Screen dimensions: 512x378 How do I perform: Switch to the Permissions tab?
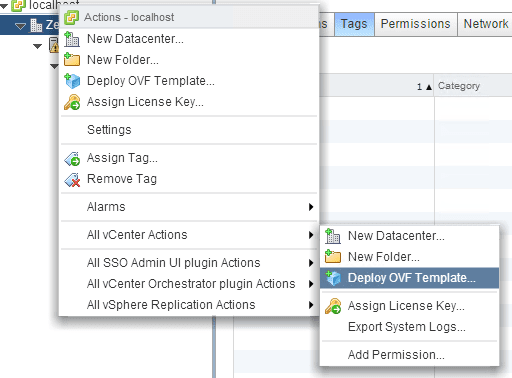tap(415, 24)
